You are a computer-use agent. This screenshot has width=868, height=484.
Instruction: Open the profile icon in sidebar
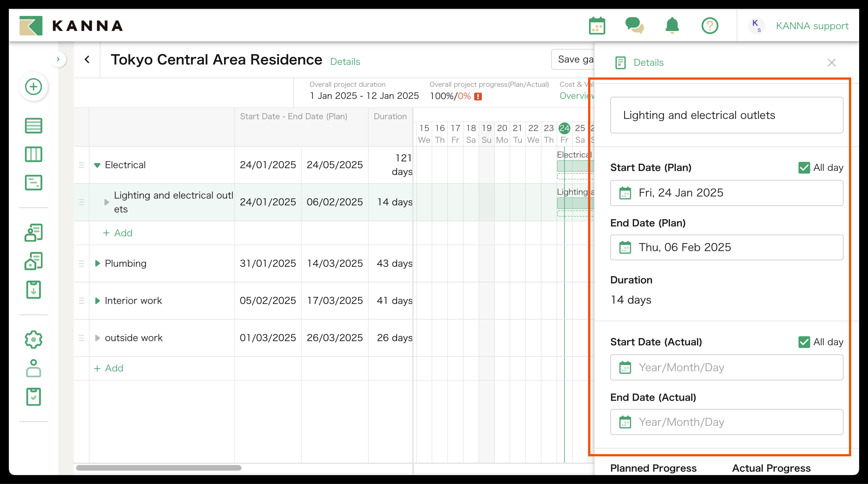click(33, 368)
